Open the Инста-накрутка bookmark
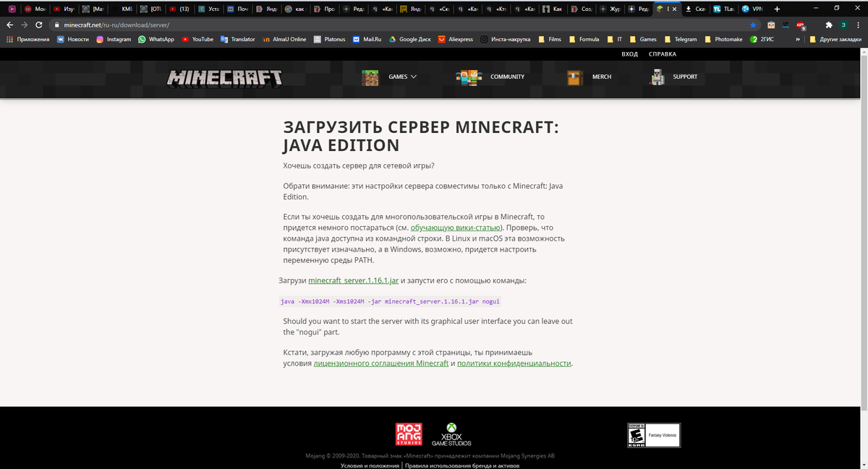Image resolution: width=868 pixels, height=469 pixels. click(506, 39)
